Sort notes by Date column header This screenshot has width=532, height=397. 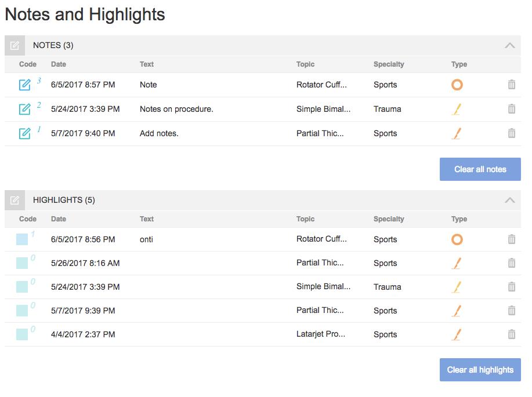point(59,64)
